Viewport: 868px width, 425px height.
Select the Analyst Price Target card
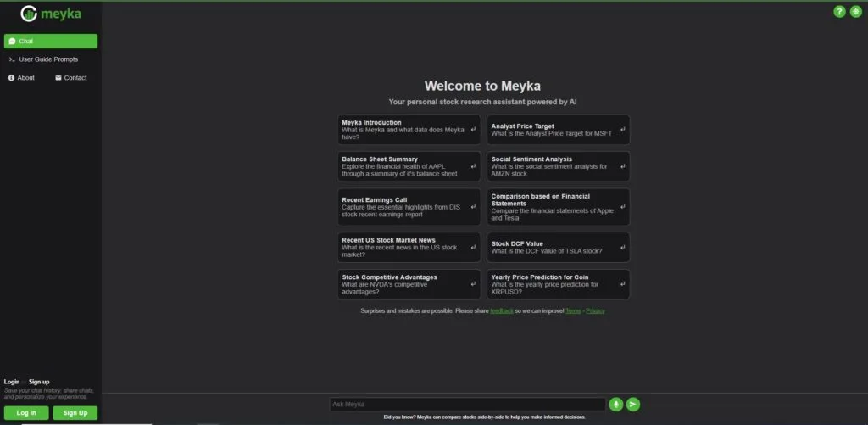point(558,130)
